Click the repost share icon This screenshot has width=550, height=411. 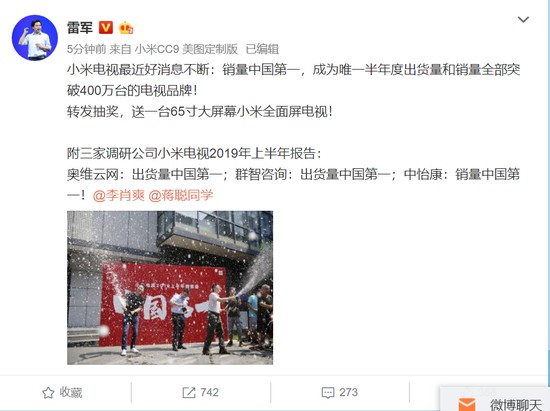pyautogui.click(x=189, y=393)
